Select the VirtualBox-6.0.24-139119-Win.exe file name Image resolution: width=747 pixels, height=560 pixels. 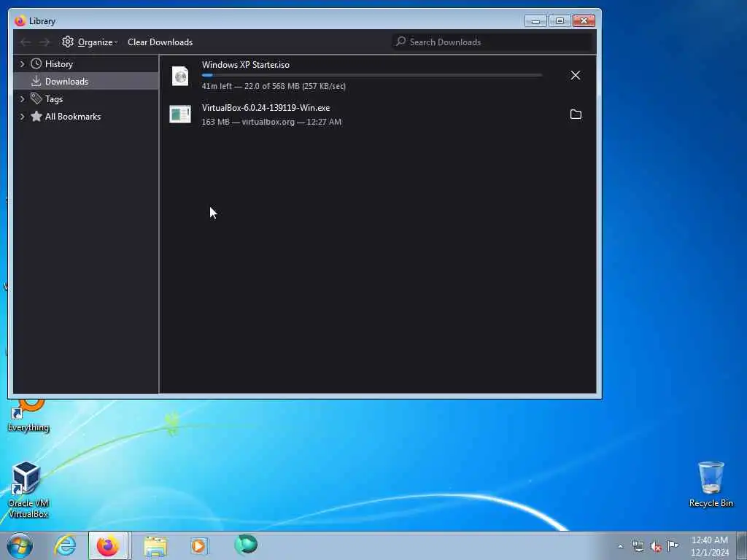(266, 108)
